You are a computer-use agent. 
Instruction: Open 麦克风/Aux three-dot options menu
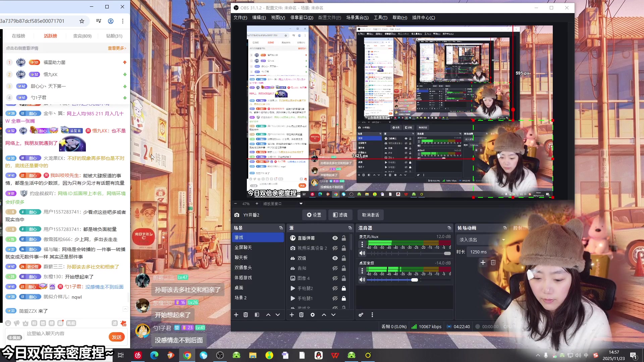point(362,244)
